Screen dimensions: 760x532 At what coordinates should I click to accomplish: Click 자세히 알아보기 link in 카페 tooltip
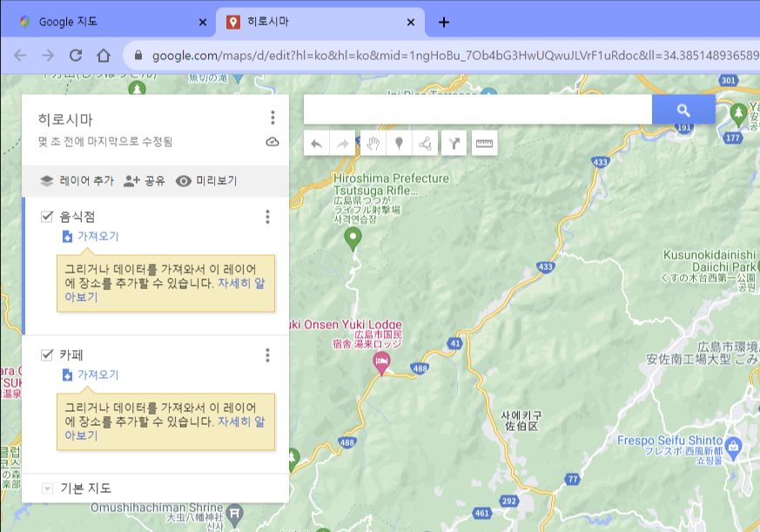[241, 422]
